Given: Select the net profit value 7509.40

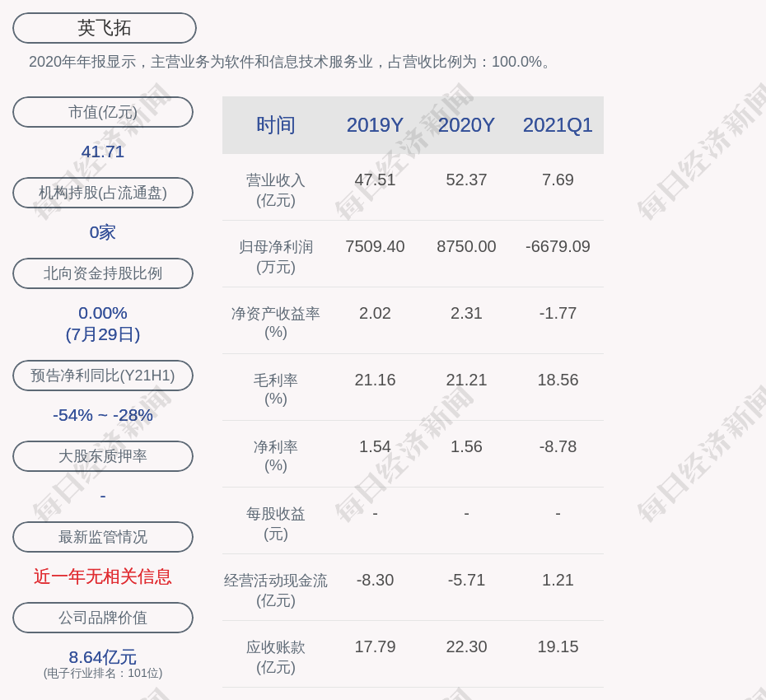Looking at the screenshot, I should (375, 246).
